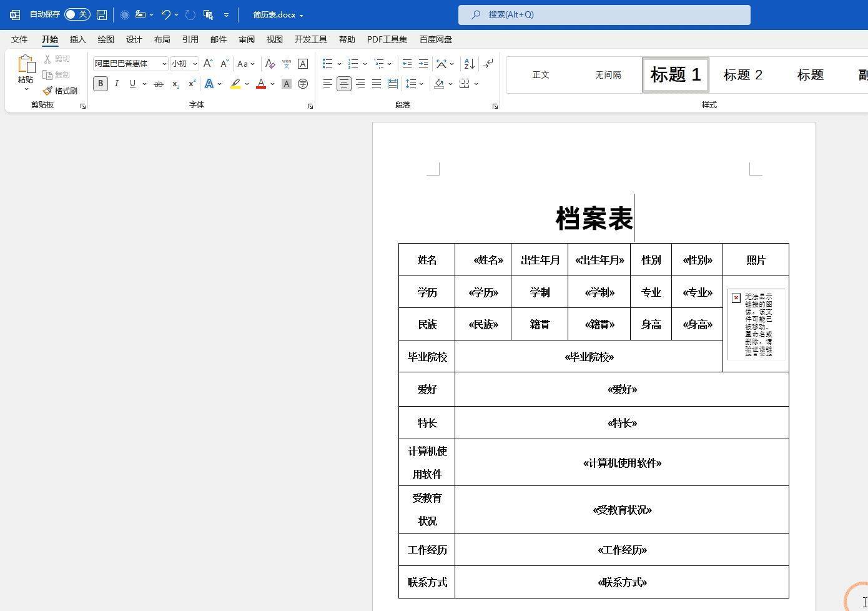Switch to the 邮件 tab
The height and width of the screenshot is (611, 868).
coord(218,39)
